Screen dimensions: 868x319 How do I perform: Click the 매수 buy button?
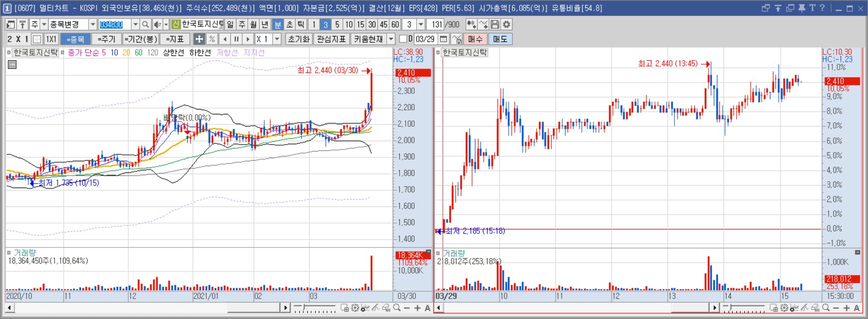point(475,39)
